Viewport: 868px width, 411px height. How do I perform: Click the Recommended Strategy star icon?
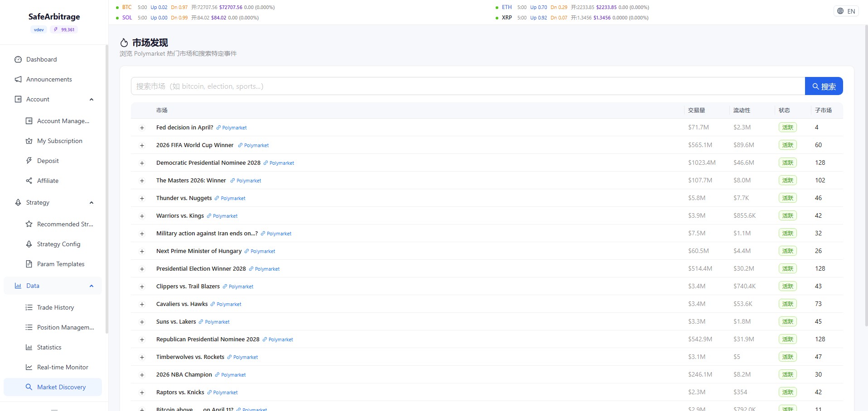[x=29, y=224]
